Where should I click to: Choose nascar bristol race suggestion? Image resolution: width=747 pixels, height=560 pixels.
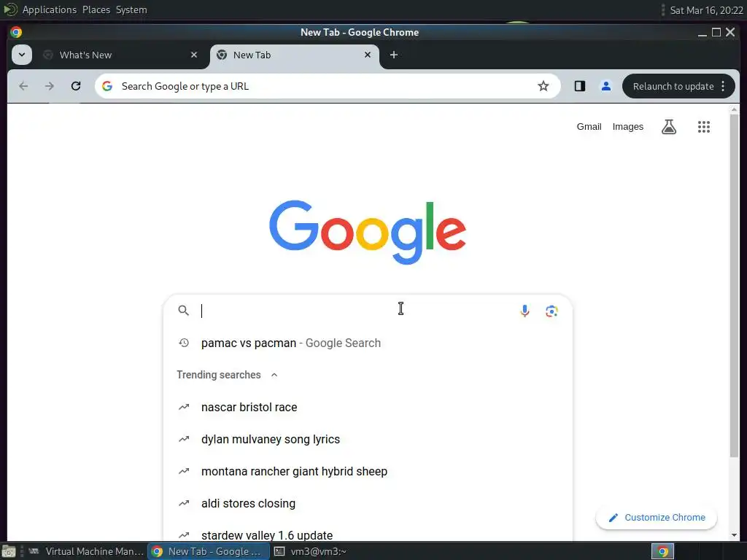(368, 407)
